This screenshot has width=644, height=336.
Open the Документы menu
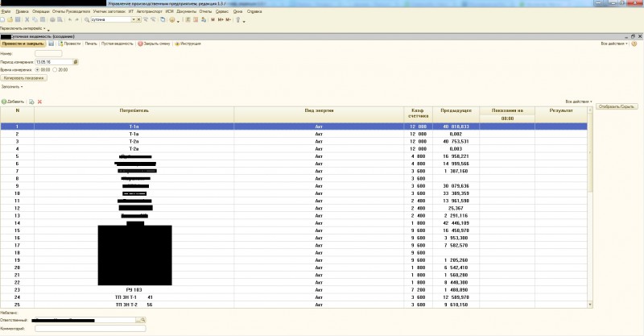click(187, 11)
